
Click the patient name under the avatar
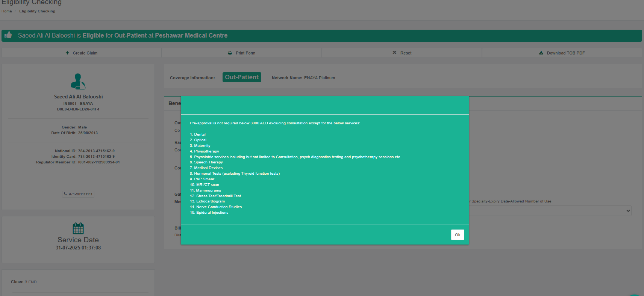pos(78,97)
